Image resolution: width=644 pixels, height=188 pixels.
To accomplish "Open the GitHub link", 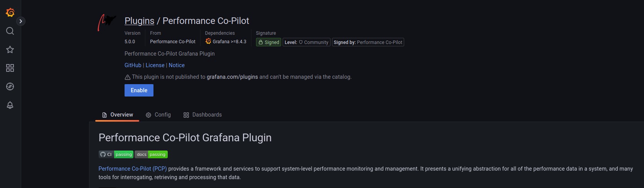I will [x=133, y=65].
